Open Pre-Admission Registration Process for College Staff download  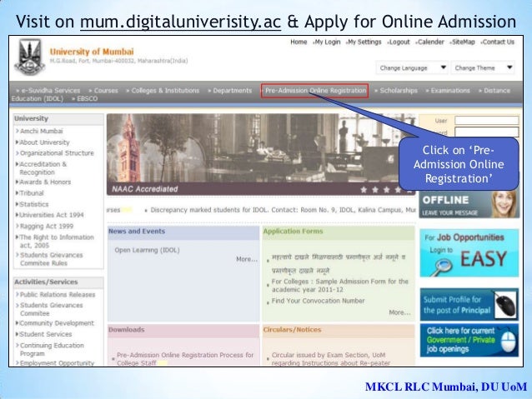pos(185,359)
